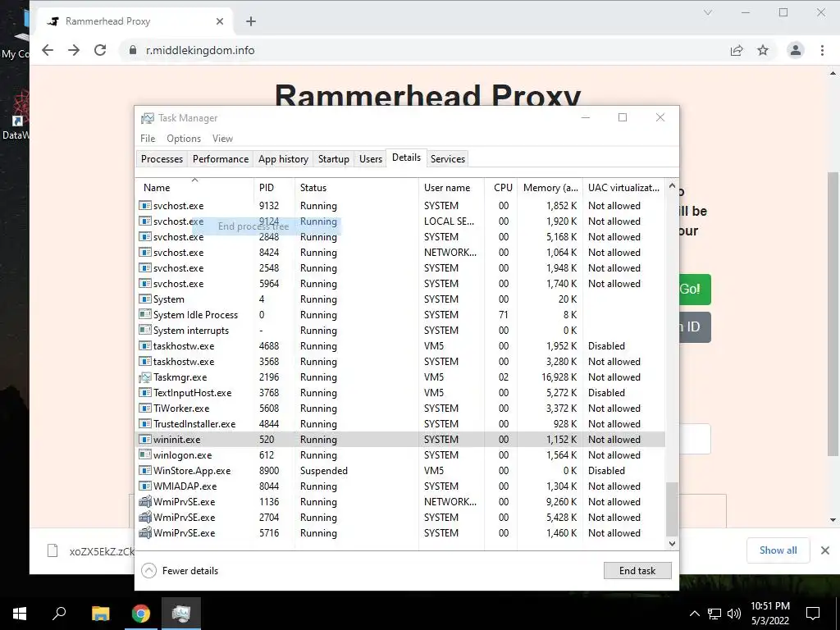The height and width of the screenshot is (630, 840).
Task: Click the winlogon.exe process icon
Action: (x=144, y=454)
